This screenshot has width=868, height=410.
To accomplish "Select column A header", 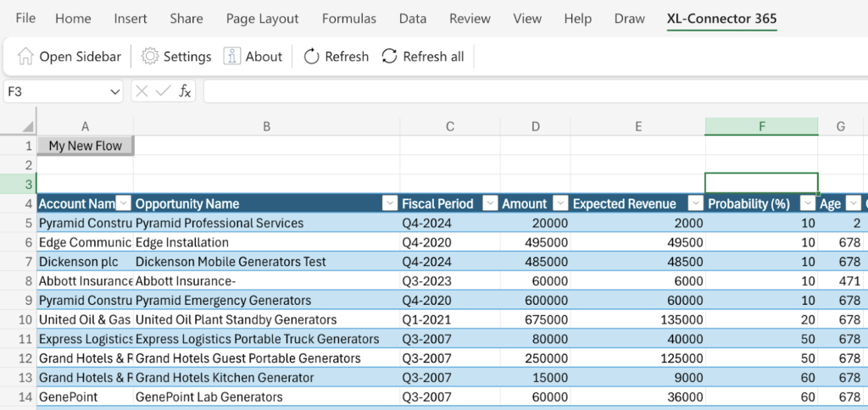I will (x=86, y=127).
